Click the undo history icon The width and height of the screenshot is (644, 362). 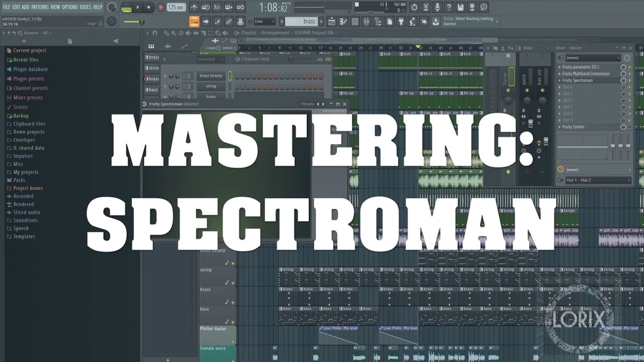tap(414, 7)
